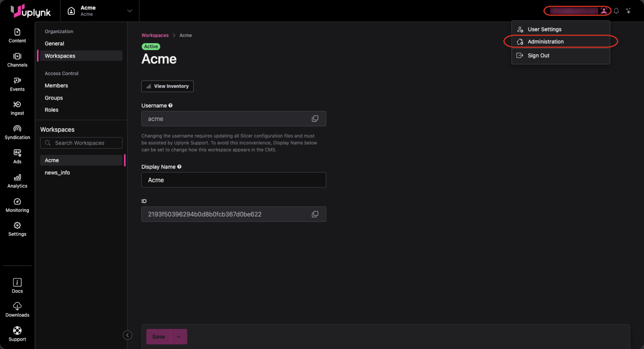Click the notifications bell icon
644x349 pixels.
tap(616, 11)
